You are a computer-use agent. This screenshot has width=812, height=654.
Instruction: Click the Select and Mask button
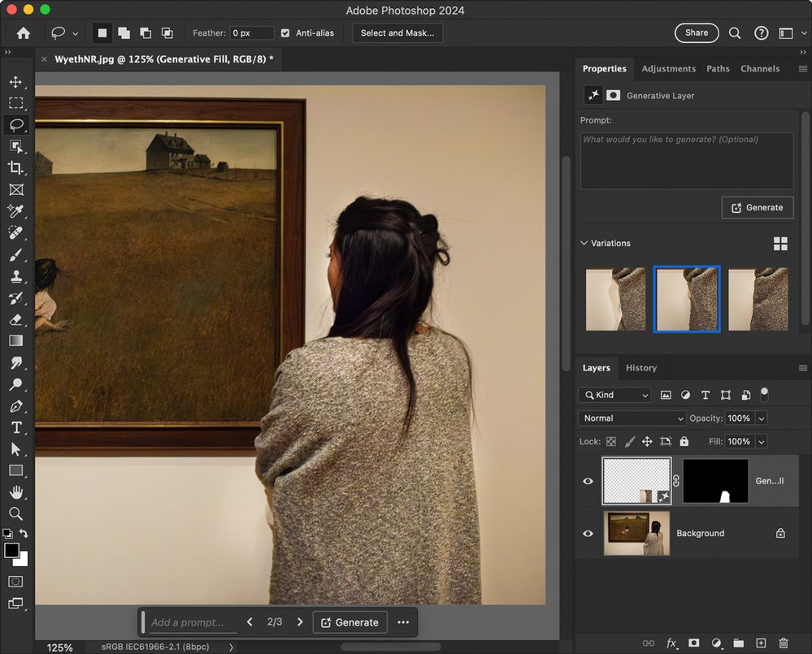pos(397,33)
